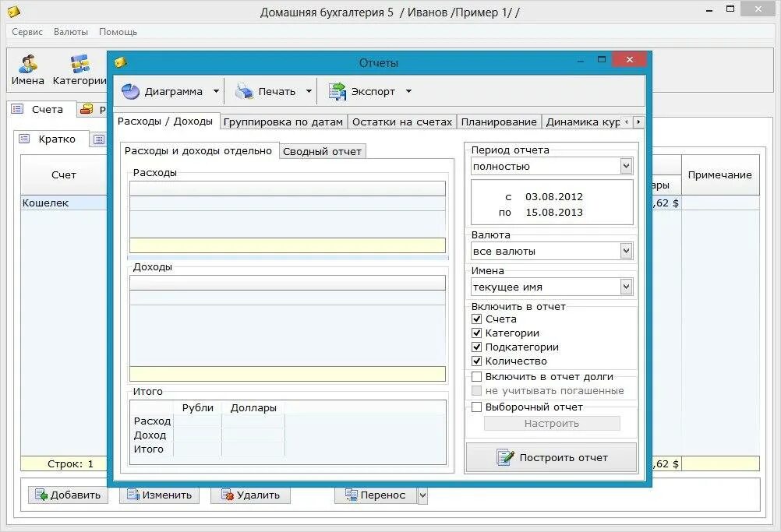Open Категории icon in main window toolbar
Viewport: 781px width, 532px height.
point(80,64)
